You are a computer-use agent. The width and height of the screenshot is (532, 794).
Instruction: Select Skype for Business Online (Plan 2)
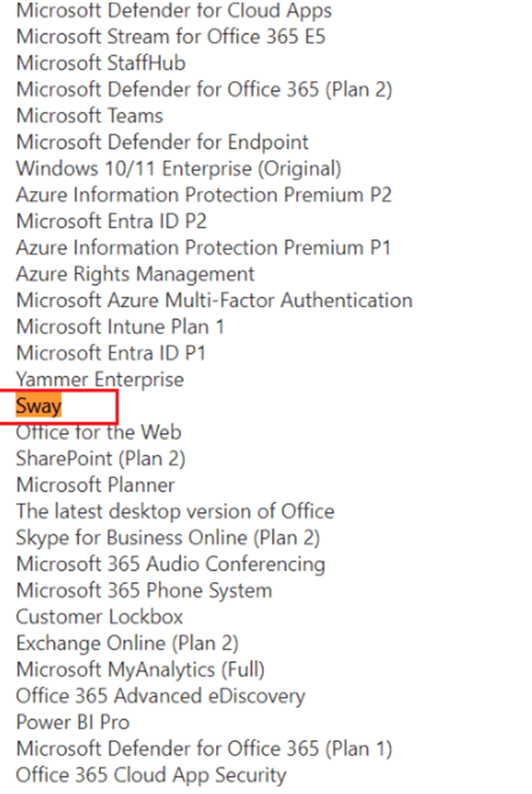pyautogui.click(x=168, y=537)
